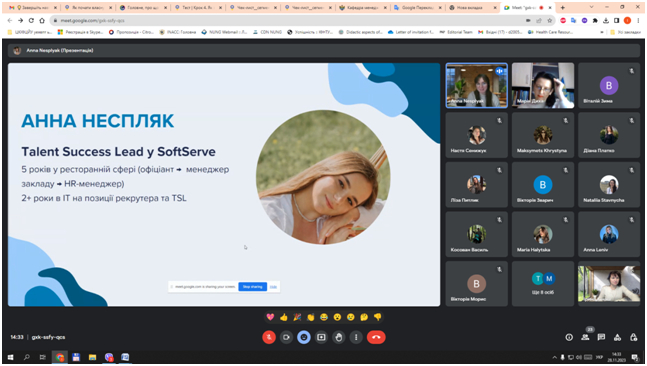Send the pink heart reaction
The height and width of the screenshot is (366, 647).
pyautogui.click(x=270, y=317)
